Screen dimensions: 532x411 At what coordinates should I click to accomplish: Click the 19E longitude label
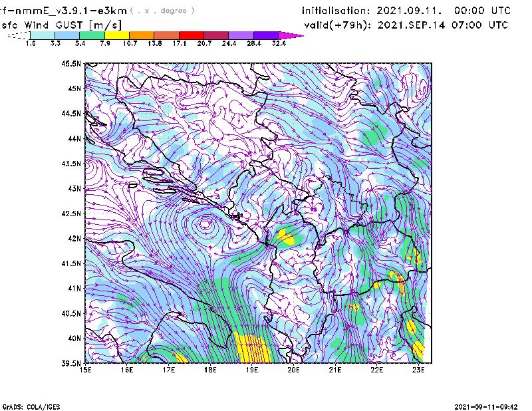point(252,370)
